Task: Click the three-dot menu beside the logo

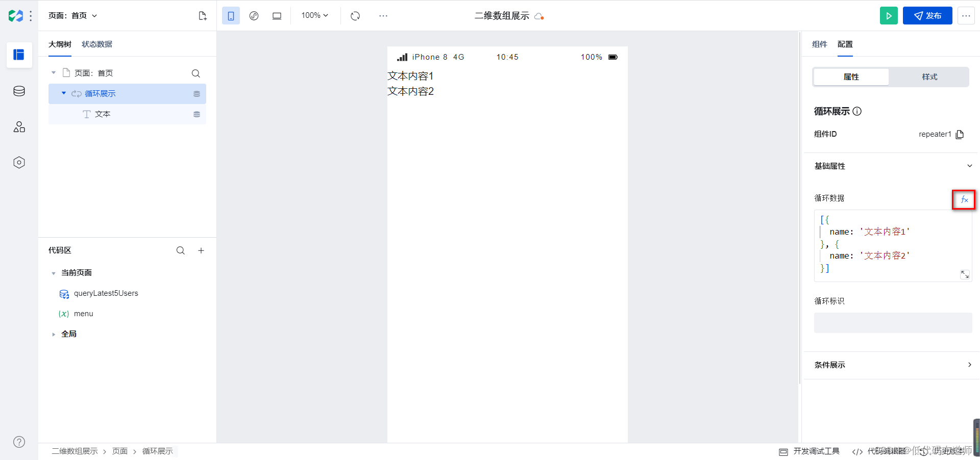Action: (31, 16)
